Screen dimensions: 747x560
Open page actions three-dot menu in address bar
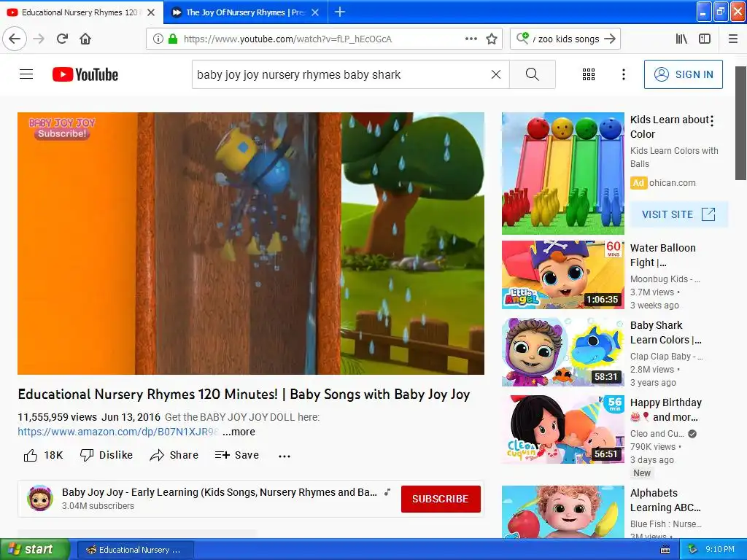471,39
